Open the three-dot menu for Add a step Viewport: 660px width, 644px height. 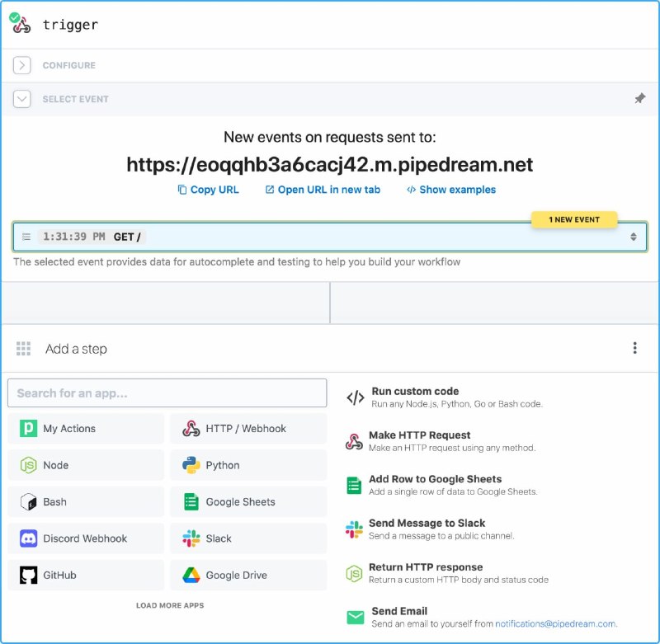[x=634, y=348]
